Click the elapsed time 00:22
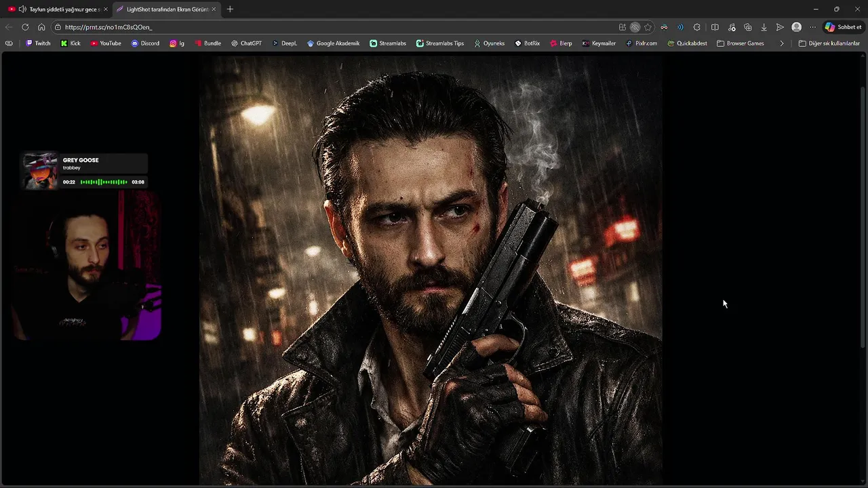868x488 pixels. (68, 182)
